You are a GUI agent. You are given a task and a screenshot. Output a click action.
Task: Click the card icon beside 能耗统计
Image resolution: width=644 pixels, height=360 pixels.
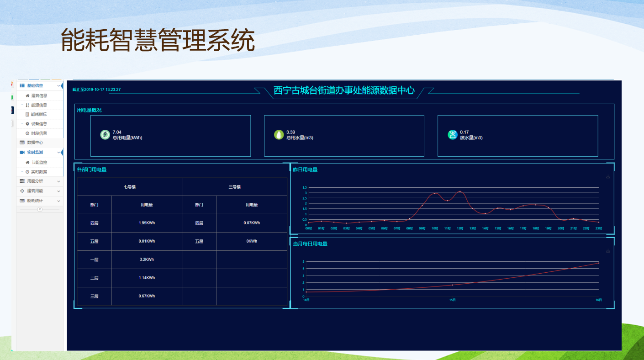(x=22, y=201)
